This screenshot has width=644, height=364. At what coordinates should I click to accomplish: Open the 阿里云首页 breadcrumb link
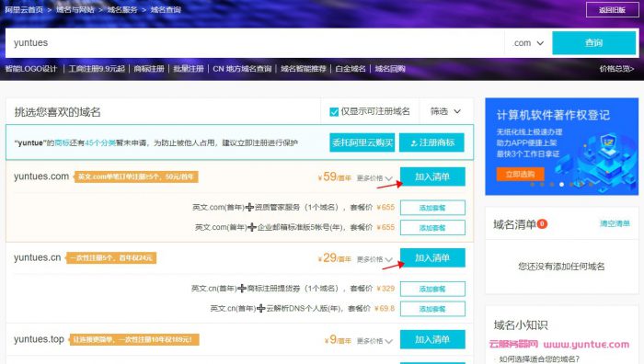(24, 9)
